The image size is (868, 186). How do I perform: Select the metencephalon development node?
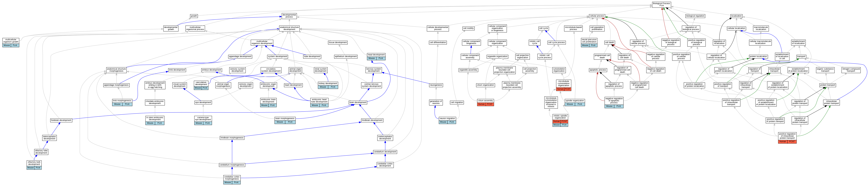point(385,138)
